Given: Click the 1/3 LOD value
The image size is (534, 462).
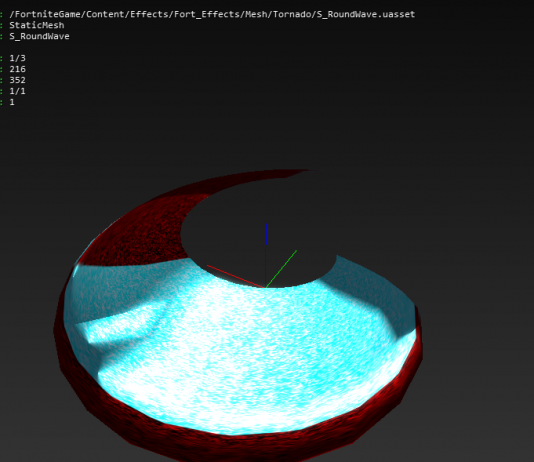Looking at the screenshot, I should 17,58.
